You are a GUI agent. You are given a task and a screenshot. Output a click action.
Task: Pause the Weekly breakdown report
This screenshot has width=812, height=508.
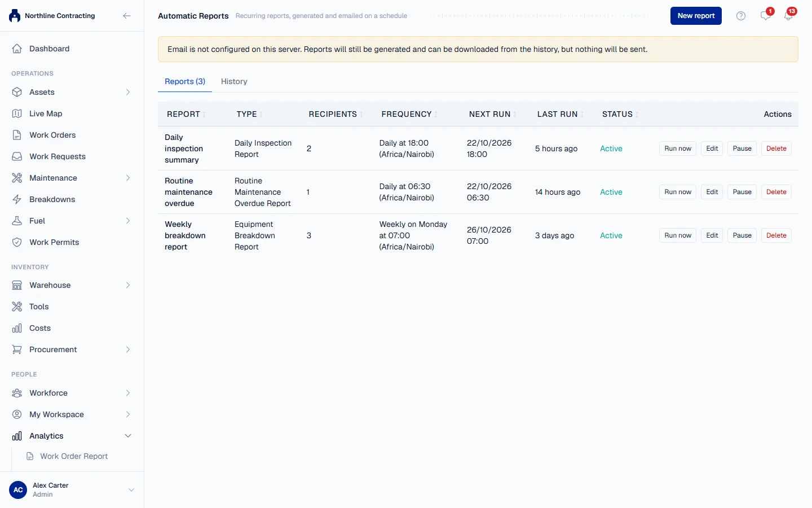click(742, 235)
